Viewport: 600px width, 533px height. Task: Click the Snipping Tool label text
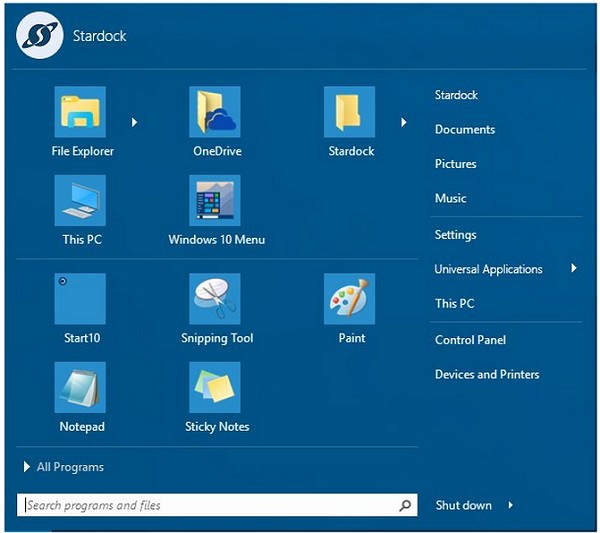point(217,338)
